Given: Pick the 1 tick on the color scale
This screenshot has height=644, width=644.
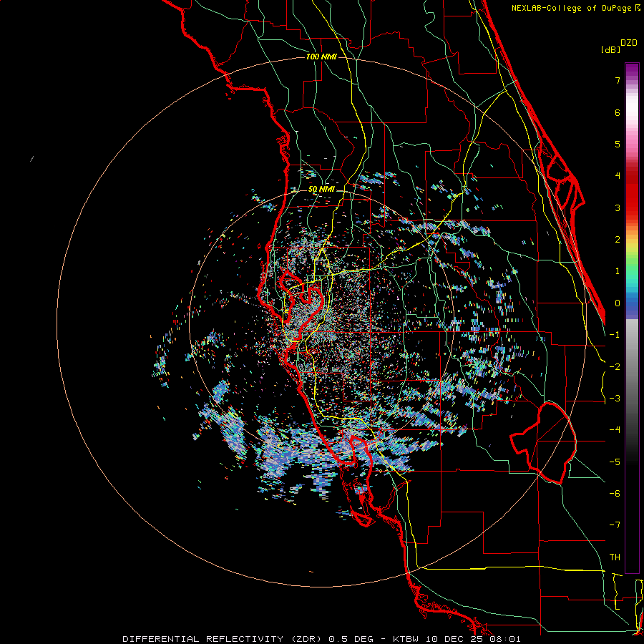Looking at the screenshot, I should [x=618, y=271].
